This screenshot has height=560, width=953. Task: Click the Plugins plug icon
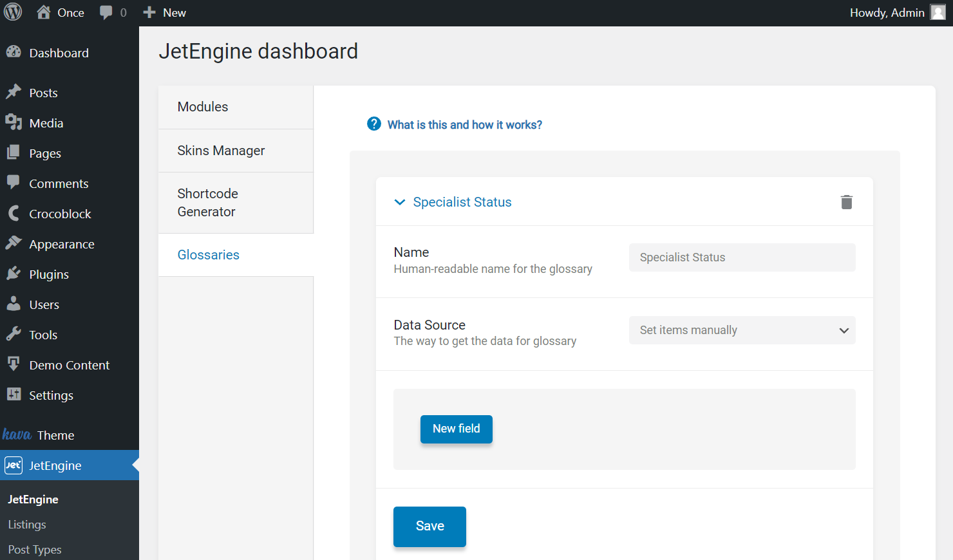click(14, 274)
